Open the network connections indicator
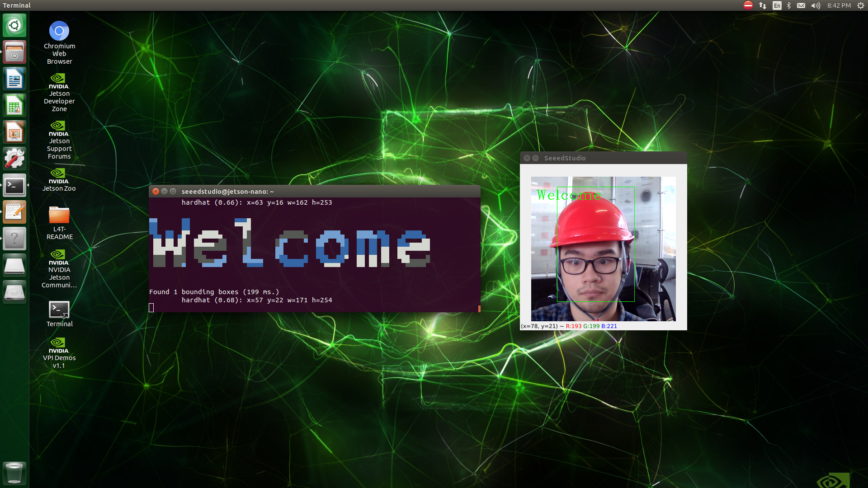 pyautogui.click(x=763, y=5)
